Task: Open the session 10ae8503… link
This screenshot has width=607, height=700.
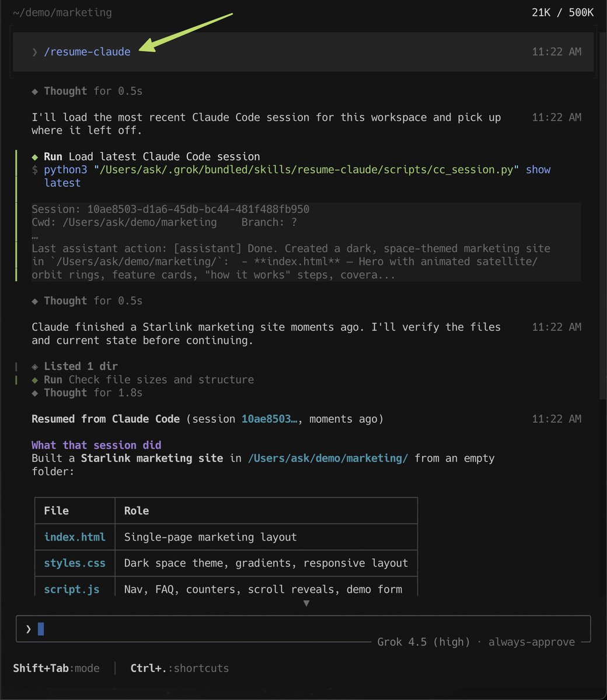Action: [x=270, y=419]
